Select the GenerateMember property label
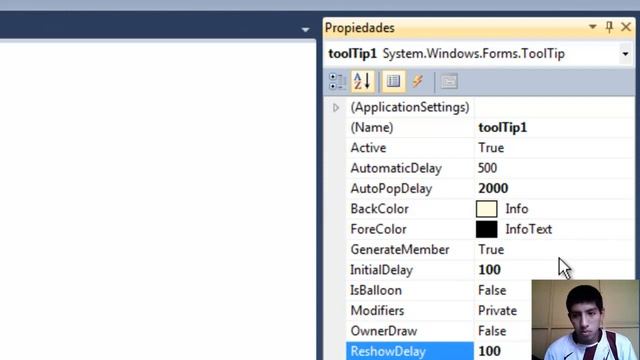640x360 pixels. pos(400,250)
